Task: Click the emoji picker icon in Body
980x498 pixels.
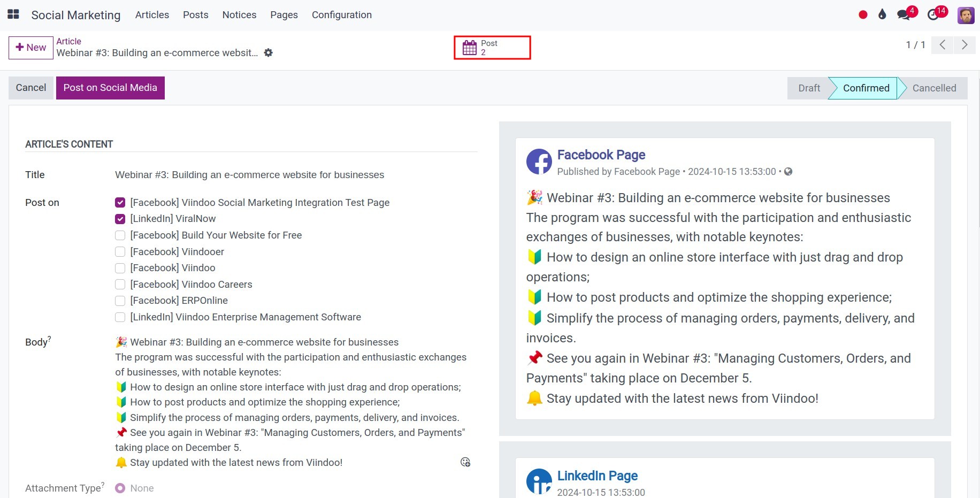Action: 465,462
